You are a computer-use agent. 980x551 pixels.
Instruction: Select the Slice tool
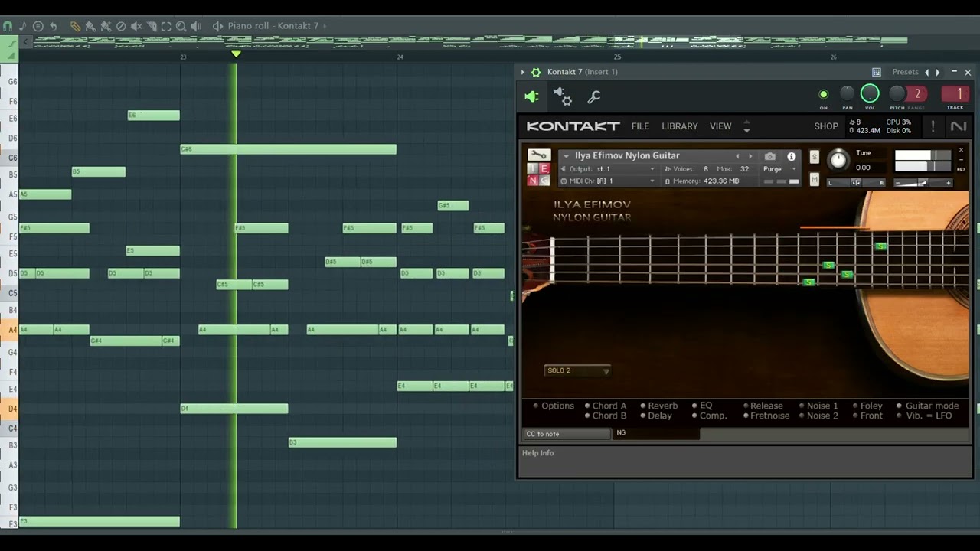[x=152, y=26]
